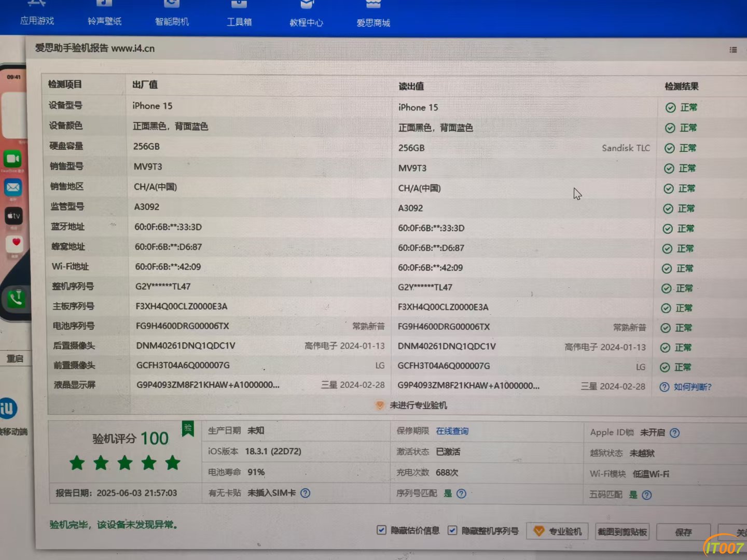Click FaceTime icon on phone preview
Viewport: 747px width, 560px height.
coord(12,159)
